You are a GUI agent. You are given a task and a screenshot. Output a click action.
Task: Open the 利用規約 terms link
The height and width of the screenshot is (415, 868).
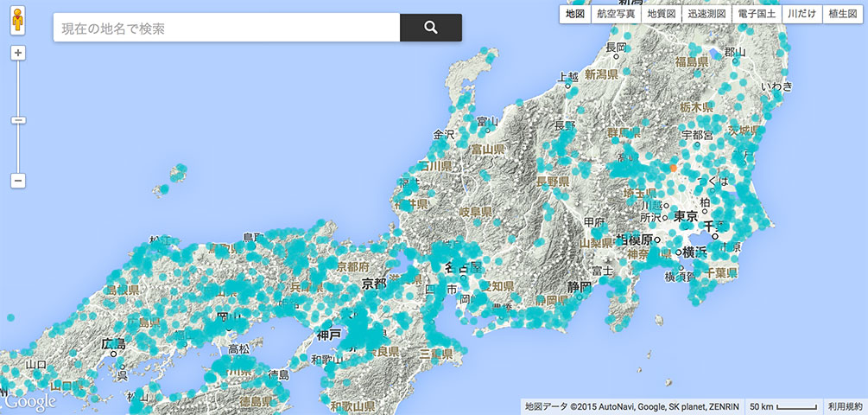pos(845,406)
